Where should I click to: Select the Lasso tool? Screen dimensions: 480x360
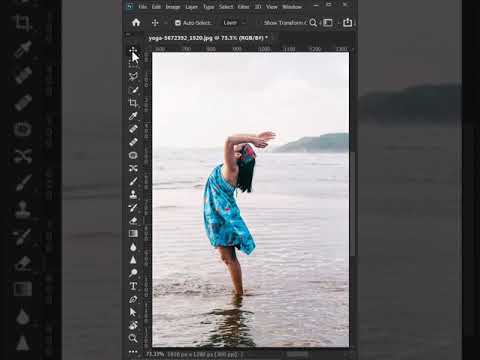click(133, 76)
